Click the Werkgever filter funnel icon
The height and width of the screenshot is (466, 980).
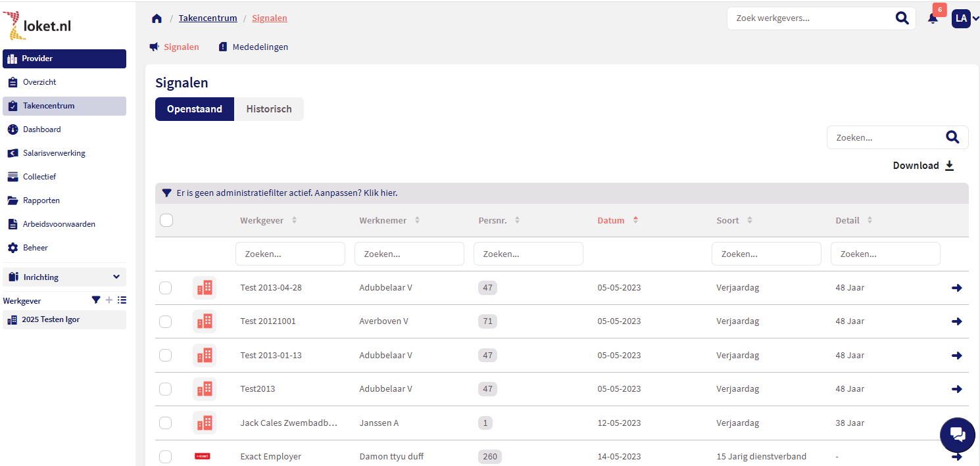click(96, 300)
